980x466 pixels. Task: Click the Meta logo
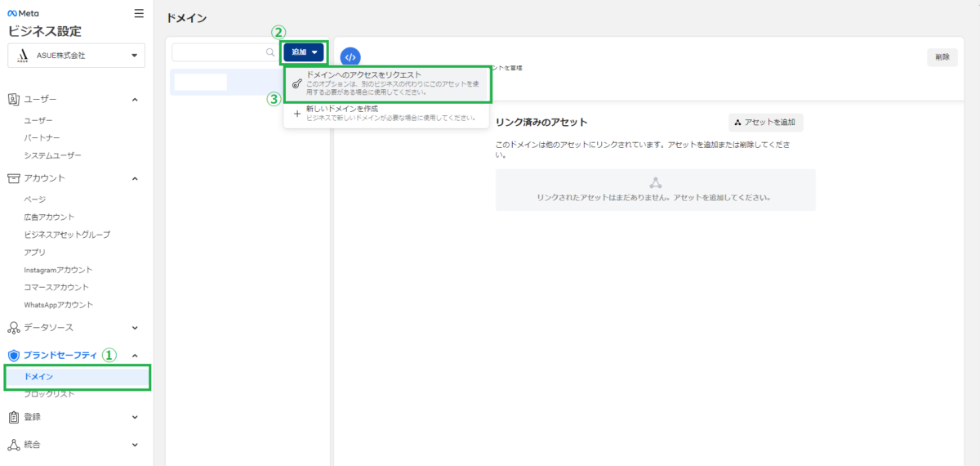tap(23, 13)
